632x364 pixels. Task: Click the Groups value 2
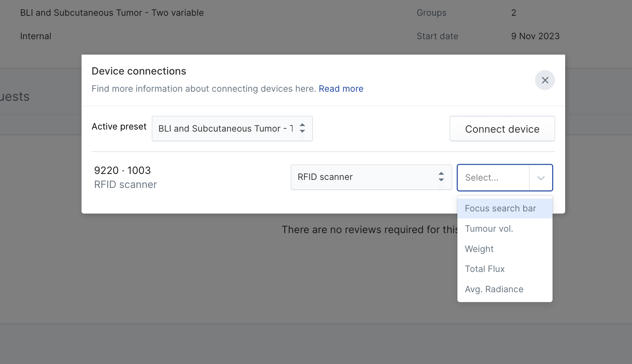514,13
